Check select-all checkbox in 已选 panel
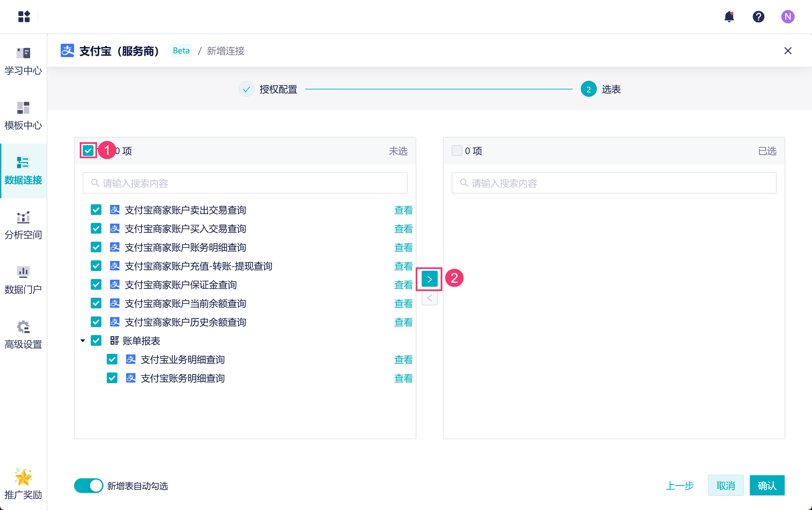 pos(457,151)
